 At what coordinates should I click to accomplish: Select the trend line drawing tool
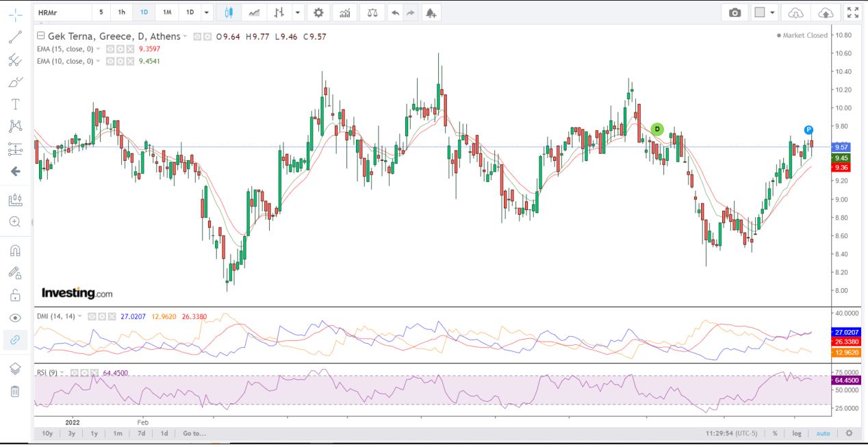[x=15, y=37]
